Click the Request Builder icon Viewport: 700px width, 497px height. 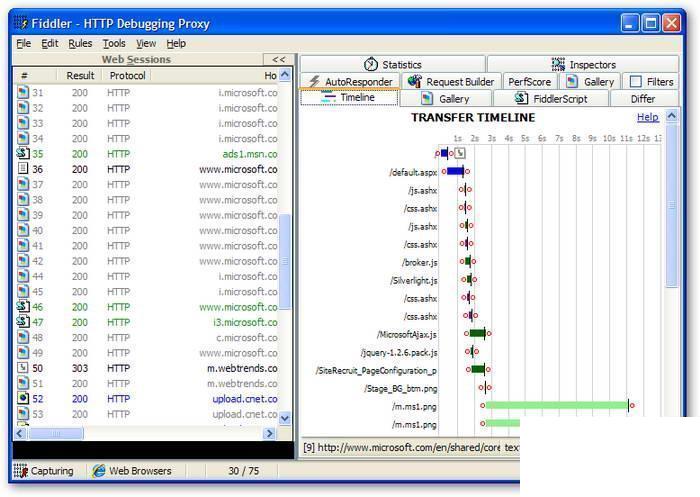pyautogui.click(x=415, y=81)
